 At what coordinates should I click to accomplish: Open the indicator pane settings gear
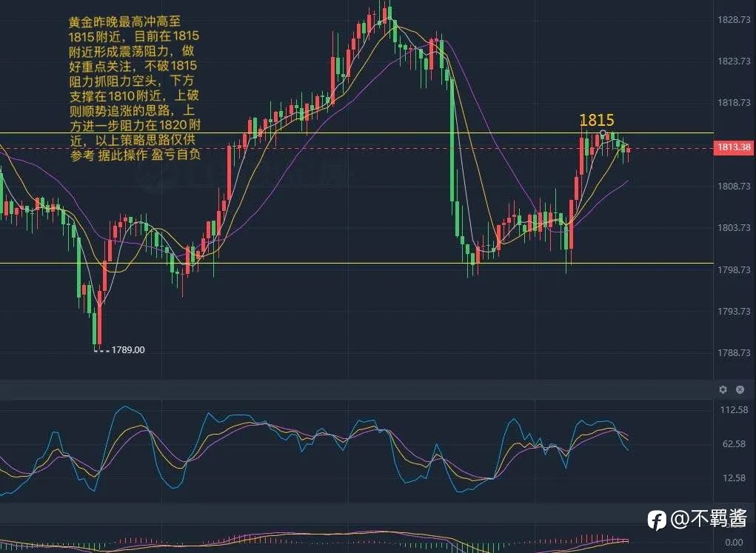723,389
